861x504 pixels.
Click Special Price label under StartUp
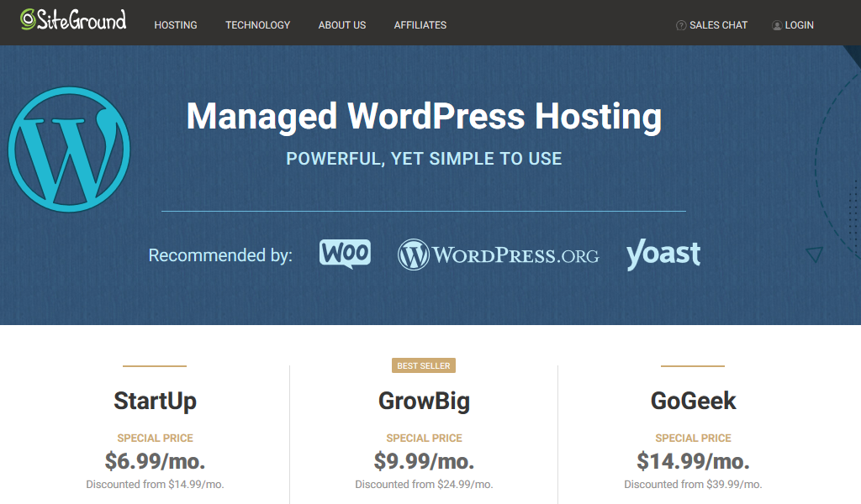(155, 438)
